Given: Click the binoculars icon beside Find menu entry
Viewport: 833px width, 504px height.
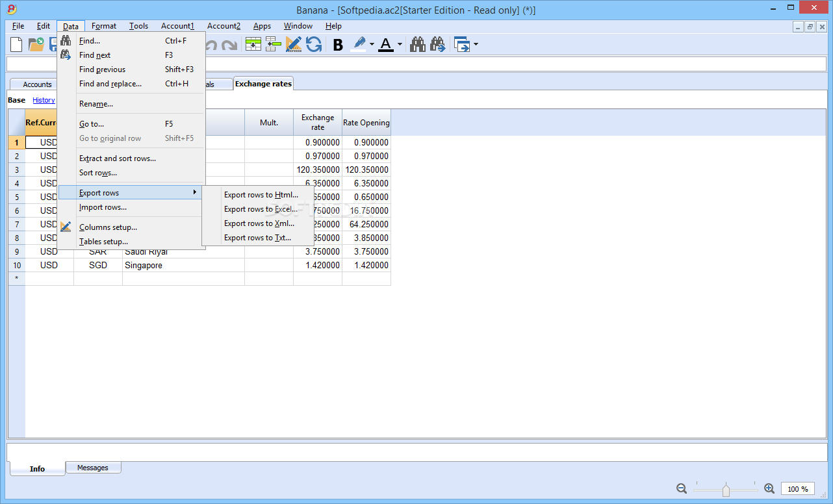Looking at the screenshot, I should (x=66, y=41).
